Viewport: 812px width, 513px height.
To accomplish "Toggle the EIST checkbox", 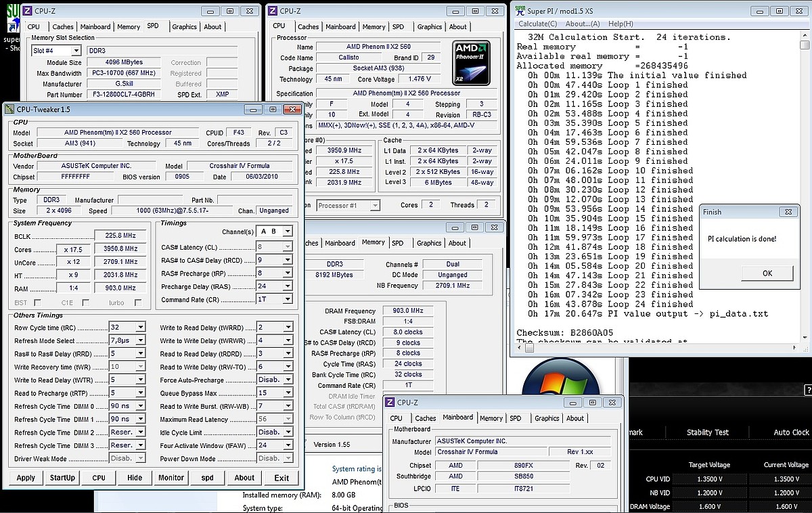I will click(x=37, y=303).
